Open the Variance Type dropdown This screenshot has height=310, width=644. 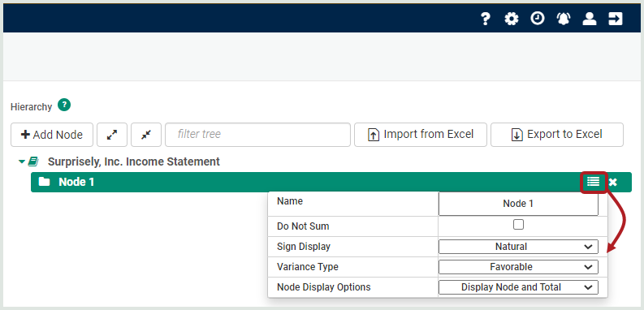coord(518,267)
